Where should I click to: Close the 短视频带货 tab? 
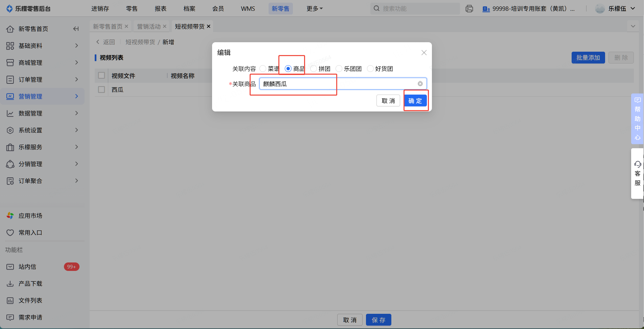[x=209, y=26]
